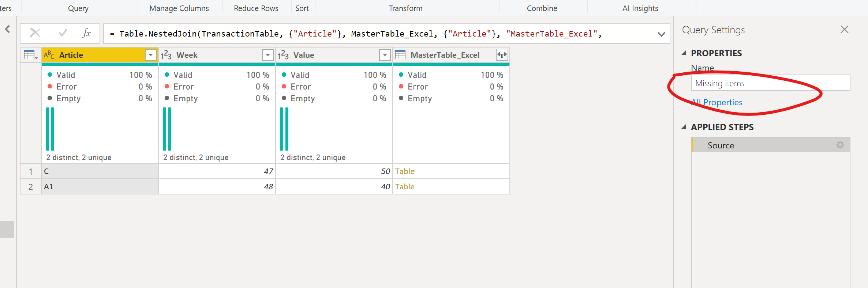The width and height of the screenshot is (868, 288).
Task: Click the 123 data type icon for Week
Action: pos(166,55)
